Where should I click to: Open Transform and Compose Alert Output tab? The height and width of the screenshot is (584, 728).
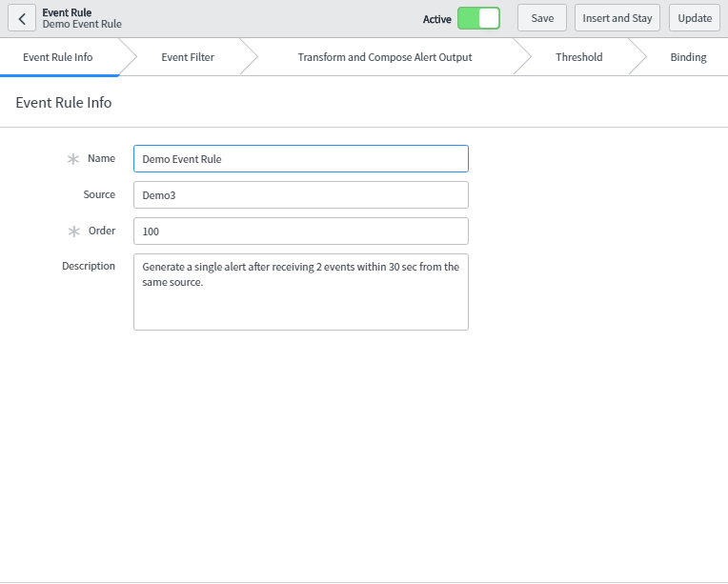pyautogui.click(x=385, y=57)
